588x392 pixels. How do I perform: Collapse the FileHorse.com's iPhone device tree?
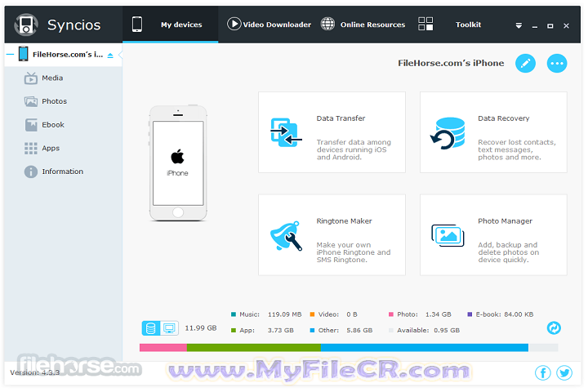click(x=10, y=55)
